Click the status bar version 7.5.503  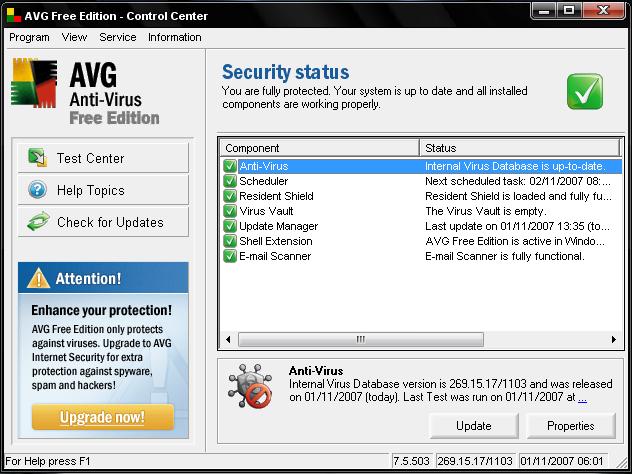tap(412, 461)
